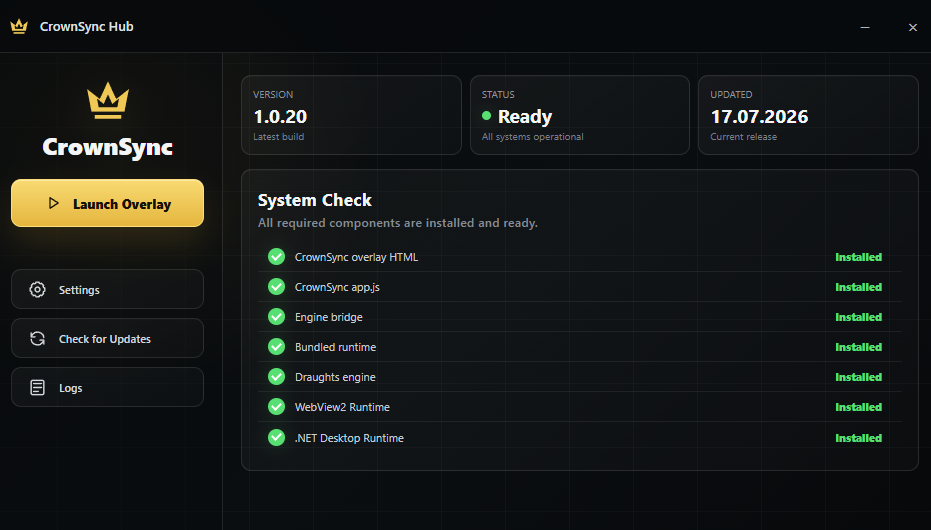Click the play triangle on Launch Overlay
931x530 pixels.
pos(53,203)
